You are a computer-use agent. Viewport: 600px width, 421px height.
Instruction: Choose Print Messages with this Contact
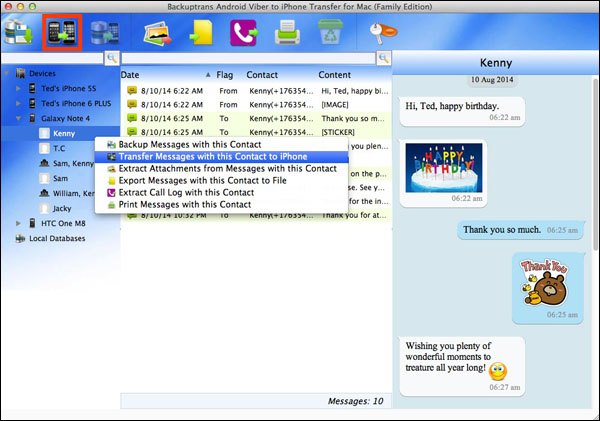[222, 204]
